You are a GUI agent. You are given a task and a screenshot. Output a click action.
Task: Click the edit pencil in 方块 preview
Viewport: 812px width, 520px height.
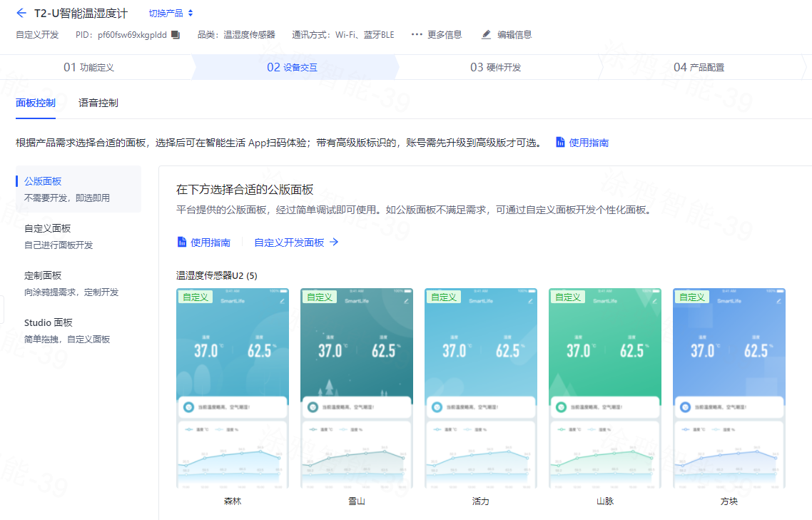[x=779, y=301]
